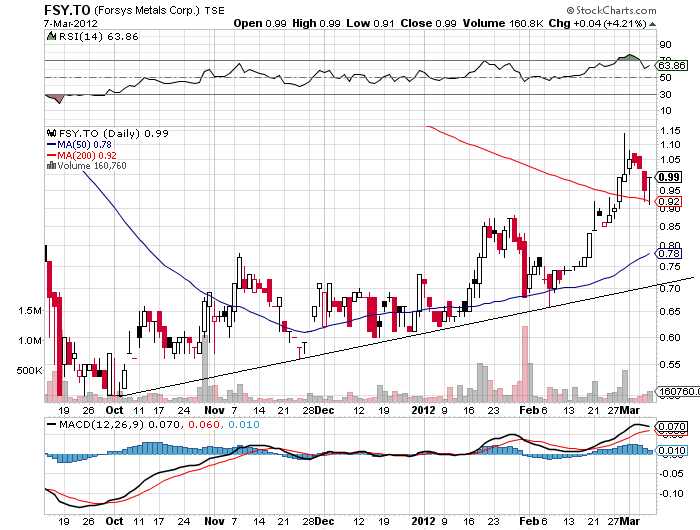
Task: Click the volume bars icon in legend
Action: [x=51, y=165]
